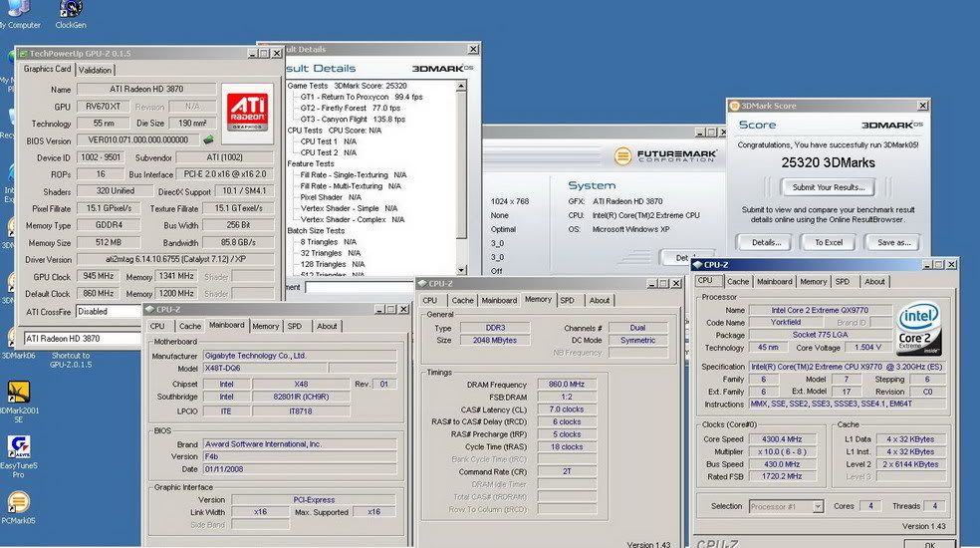This screenshot has width=980, height=548.
Task: Open the Processor #1 selection dropdown in CPU-Z
Action: [818, 507]
